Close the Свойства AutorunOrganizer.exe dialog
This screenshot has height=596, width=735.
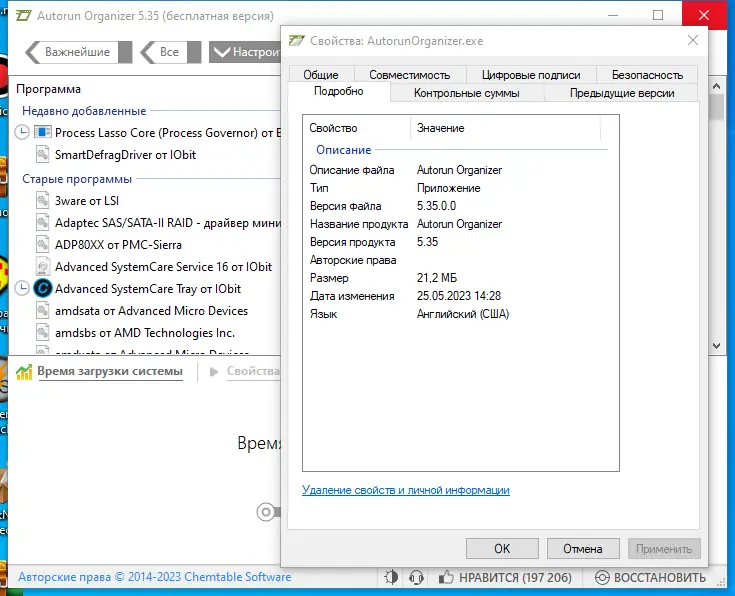[x=693, y=40]
